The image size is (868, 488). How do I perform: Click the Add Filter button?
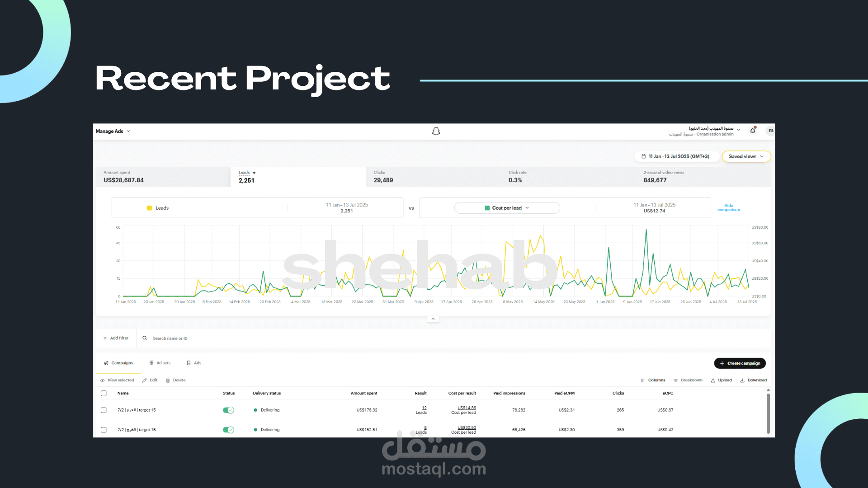tap(116, 338)
